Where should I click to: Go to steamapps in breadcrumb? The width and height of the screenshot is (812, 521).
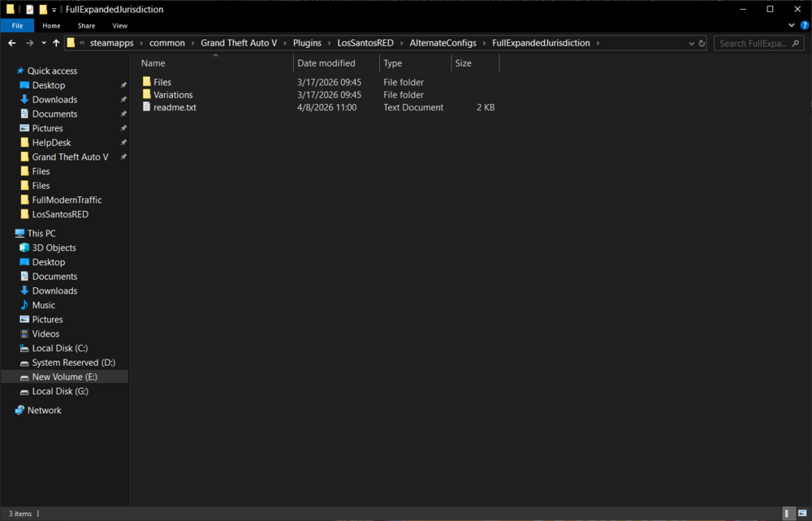click(111, 43)
